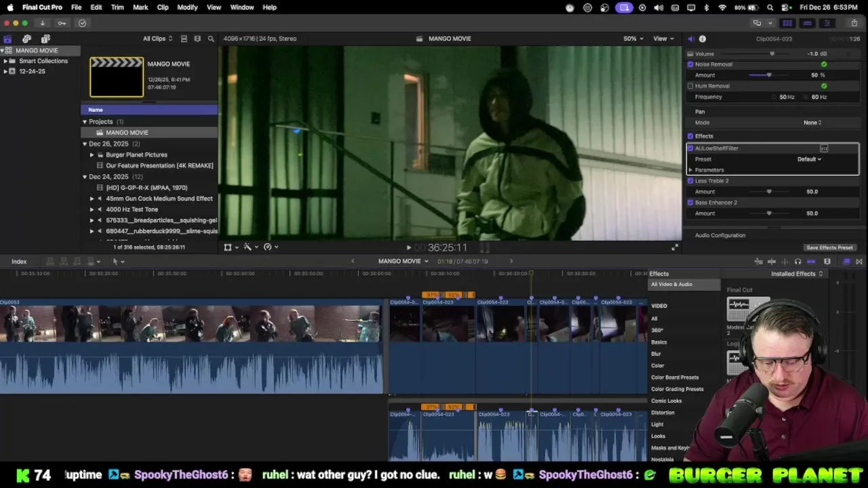Open the viewer View options dropdown

(663, 39)
